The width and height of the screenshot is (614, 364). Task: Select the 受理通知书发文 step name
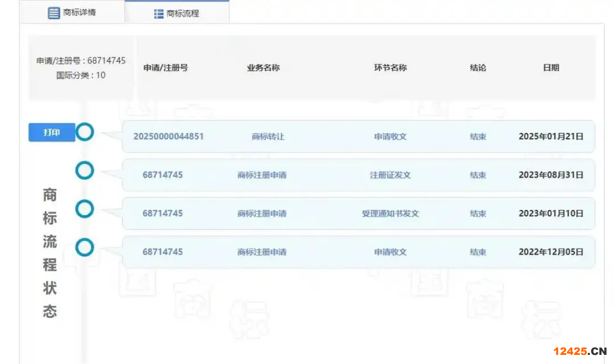click(x=390, y=214)
